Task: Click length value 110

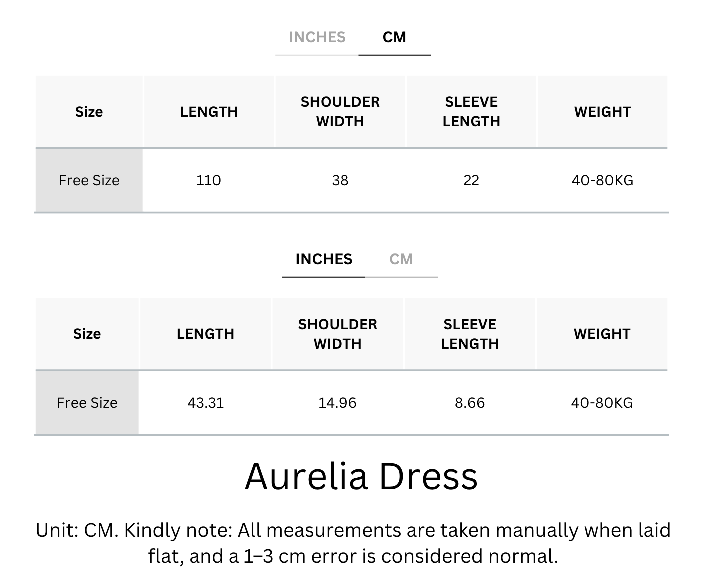Action: click(209, 180)
